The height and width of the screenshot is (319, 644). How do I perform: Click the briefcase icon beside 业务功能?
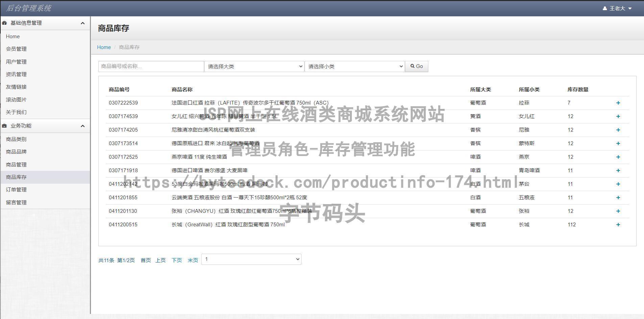coord(4,126)
